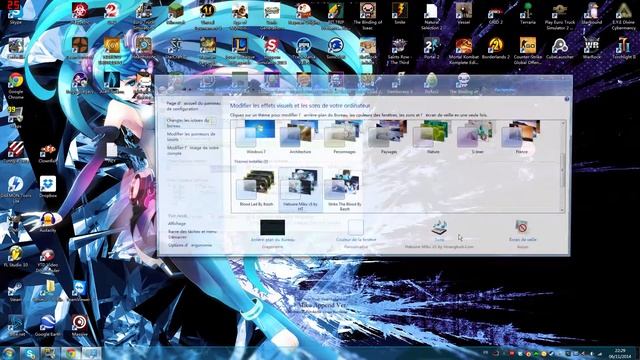Image resolution: width=640 pixels, height=360 pixels.
Task: Select the Hatsune Miku v5 theme
Action: [x=300, y=189]
